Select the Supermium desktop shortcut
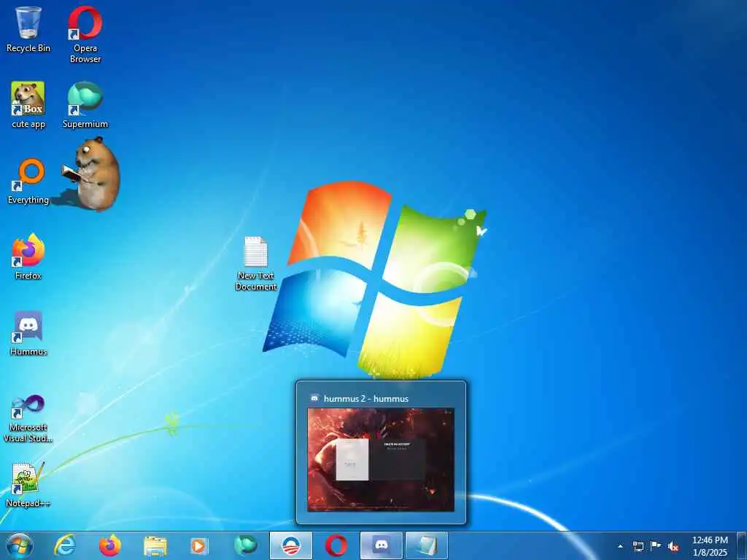 click(x=85, y=105)
